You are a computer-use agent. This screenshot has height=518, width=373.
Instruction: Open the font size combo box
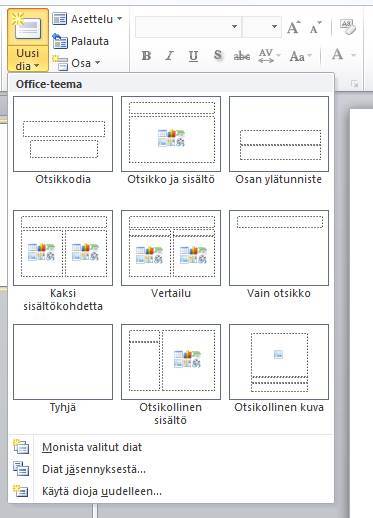coord(262,27)
